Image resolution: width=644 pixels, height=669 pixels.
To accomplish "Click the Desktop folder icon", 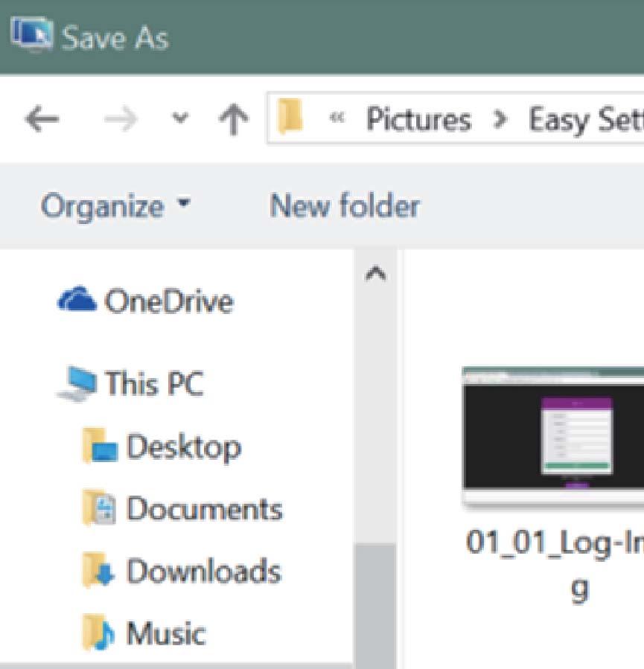I will 100,446.
